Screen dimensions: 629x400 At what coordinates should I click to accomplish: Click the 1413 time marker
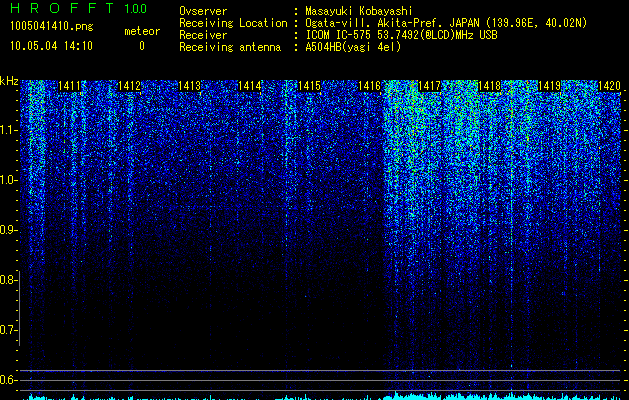pos(189,86)
